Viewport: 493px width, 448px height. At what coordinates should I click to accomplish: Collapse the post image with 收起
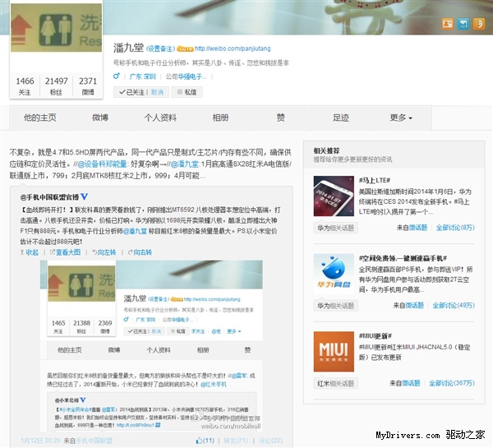coord(30,252)
